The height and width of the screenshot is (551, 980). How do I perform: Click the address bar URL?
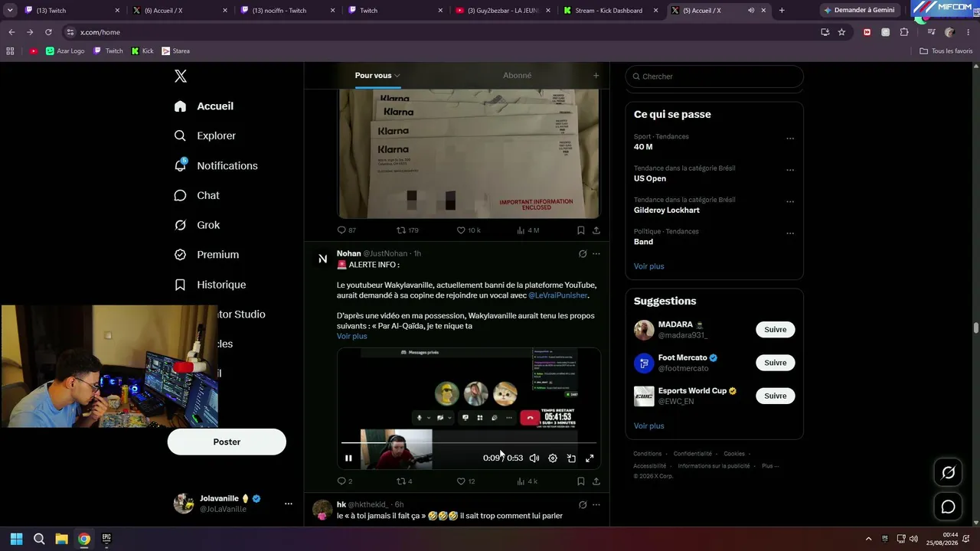[x=100, y=32]
